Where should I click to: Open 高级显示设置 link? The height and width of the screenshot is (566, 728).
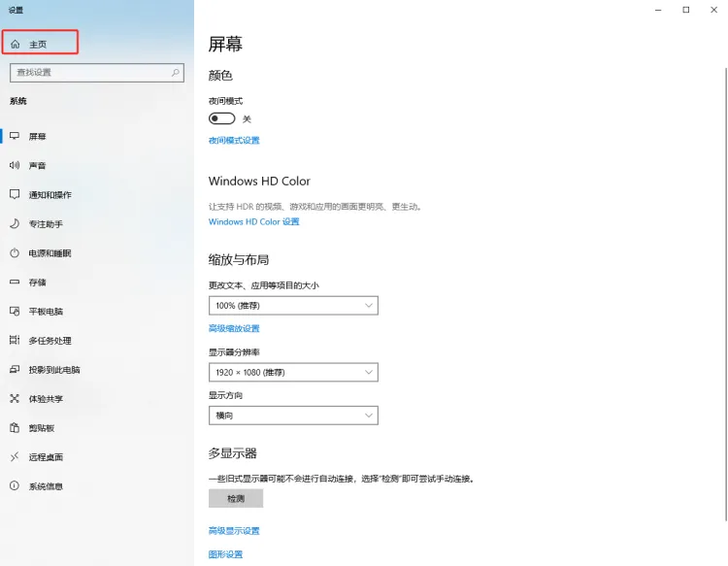pos(234,531)
